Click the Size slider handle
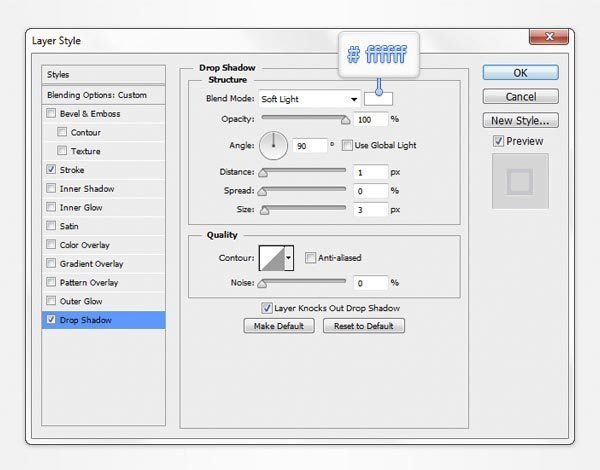The width and height of the screenshot is (600, 470). pos(264,211)
